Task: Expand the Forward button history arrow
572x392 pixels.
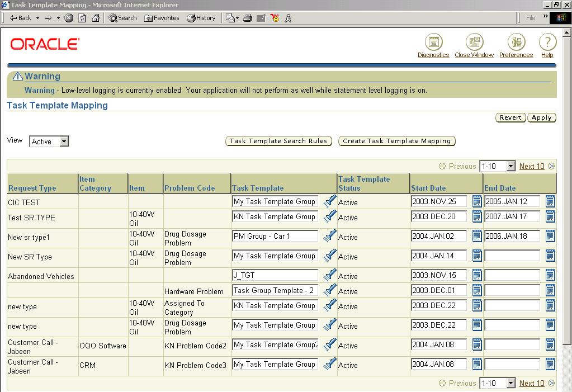Action: tap(58, 18)
